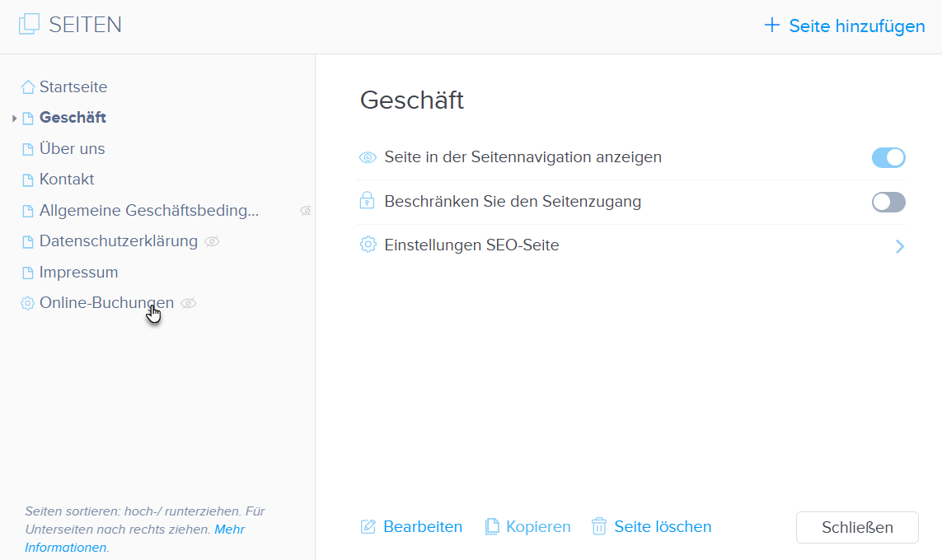Click Seite hinzufügen to add page
The image size is (942, 560).
[845, 26]
